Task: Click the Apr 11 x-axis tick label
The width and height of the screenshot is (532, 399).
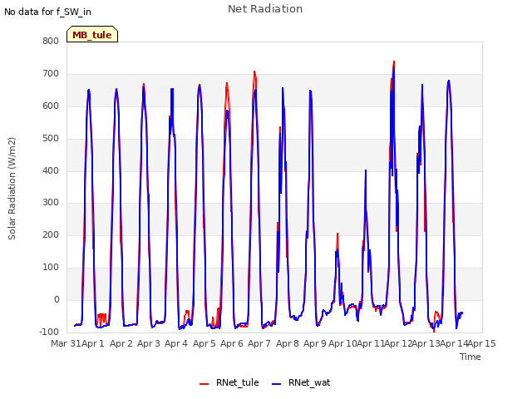Action: pos(371,343)
